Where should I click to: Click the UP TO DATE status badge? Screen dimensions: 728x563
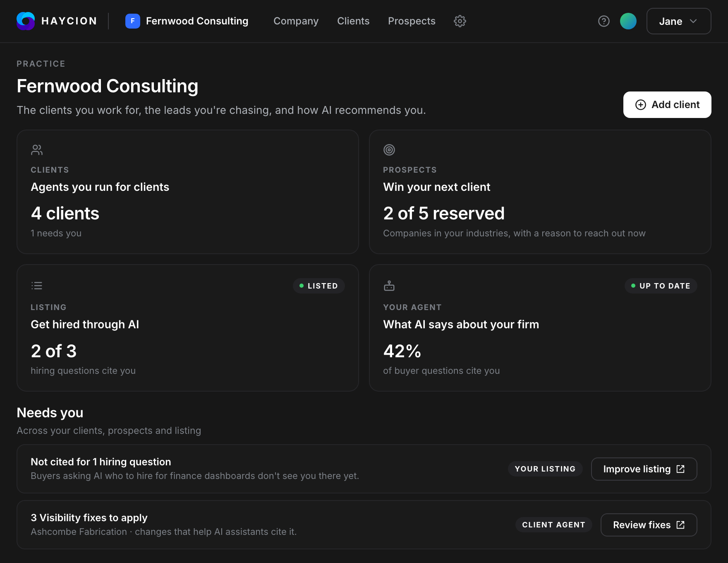point(661,286)
